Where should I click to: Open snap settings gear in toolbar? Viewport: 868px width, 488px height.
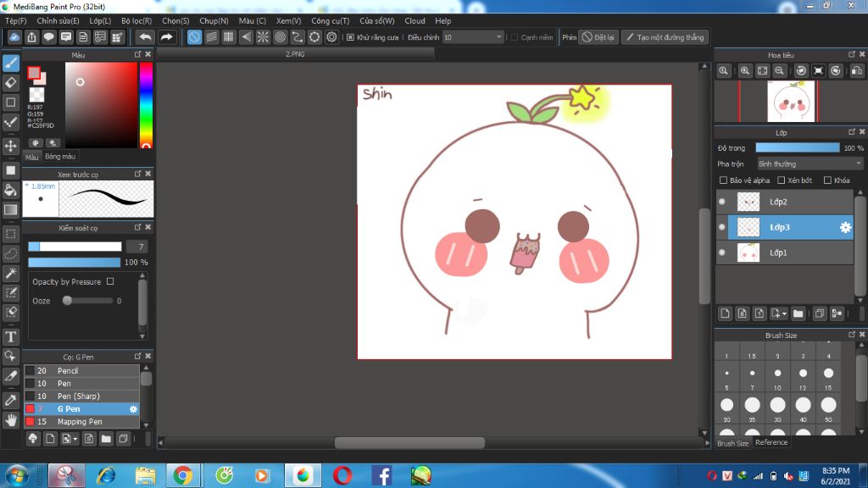pyautogui.click(x=331, y=37)
